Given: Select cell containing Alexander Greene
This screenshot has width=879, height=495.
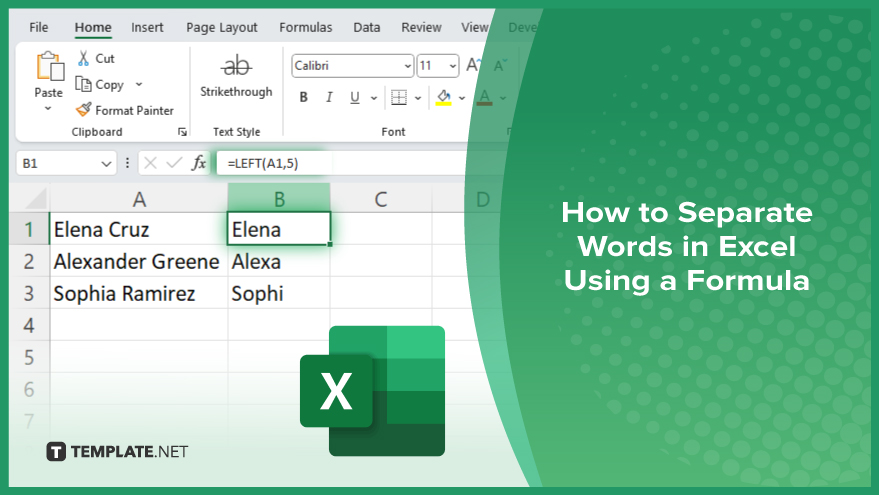Looking at the screenshot, I should click(139, 261).
